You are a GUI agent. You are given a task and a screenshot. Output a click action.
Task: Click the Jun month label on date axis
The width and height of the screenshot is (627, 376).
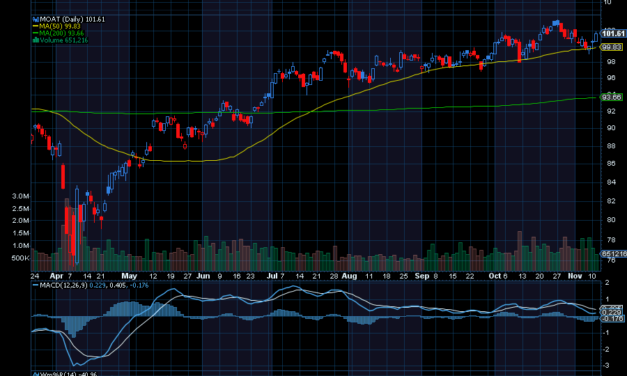[203, 276]
